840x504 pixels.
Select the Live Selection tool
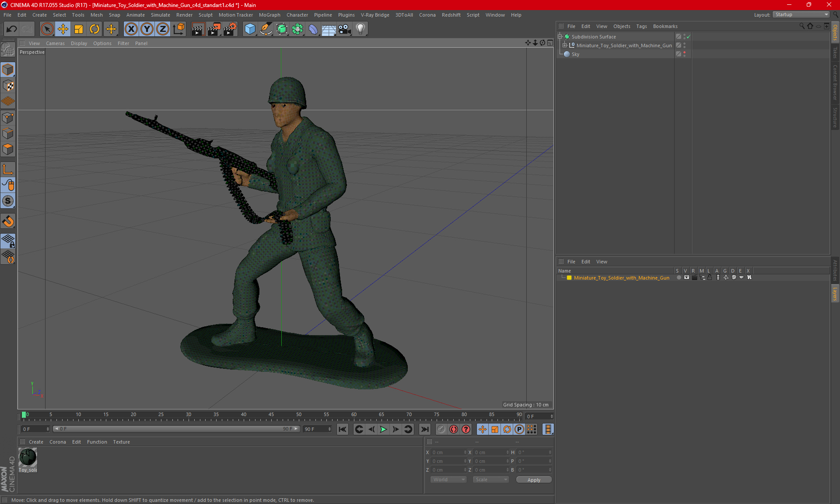click(x=47, y=29)
